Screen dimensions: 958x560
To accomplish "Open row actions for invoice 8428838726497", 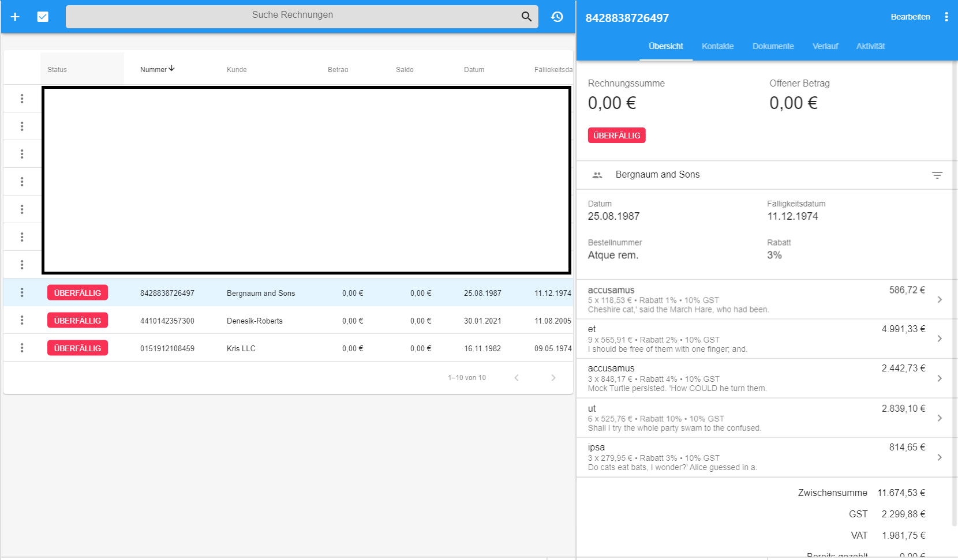I will point(22,292).
